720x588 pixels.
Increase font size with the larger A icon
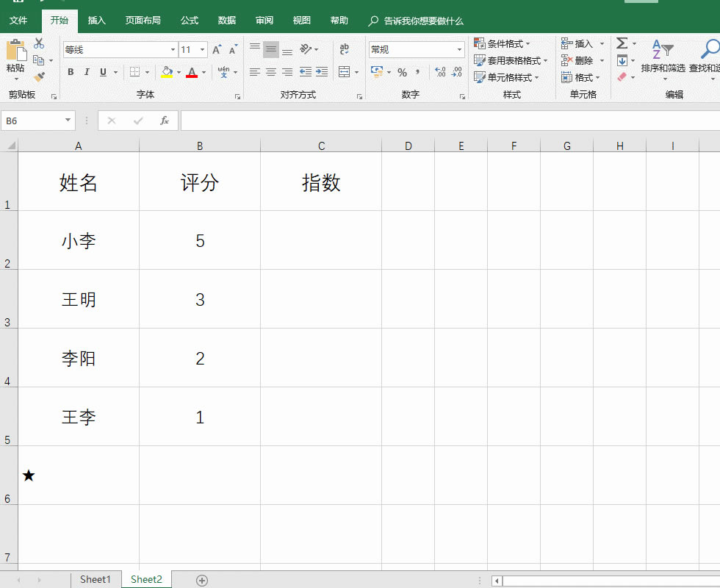[217, 49]
